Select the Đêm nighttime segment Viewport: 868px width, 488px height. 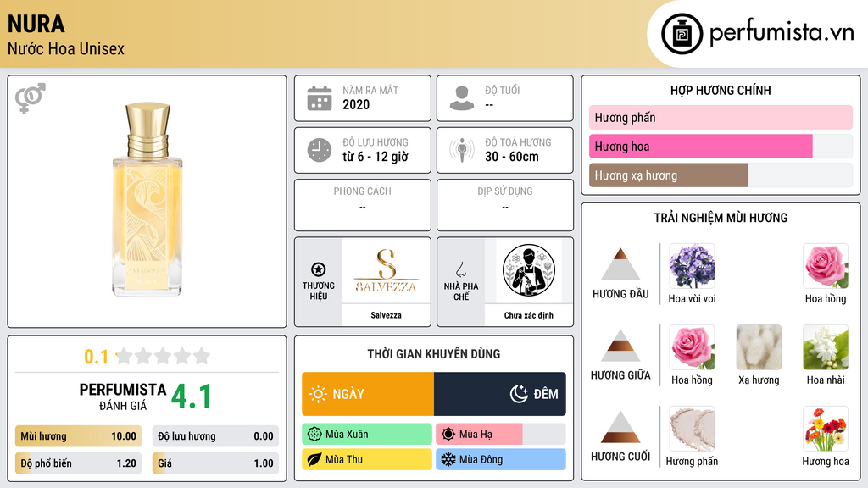coord(500,394)
